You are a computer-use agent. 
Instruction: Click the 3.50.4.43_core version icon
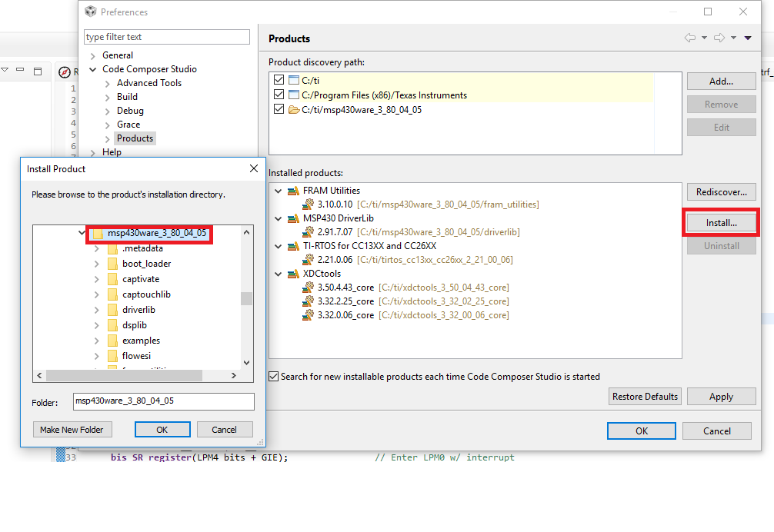tap(308, 287)
